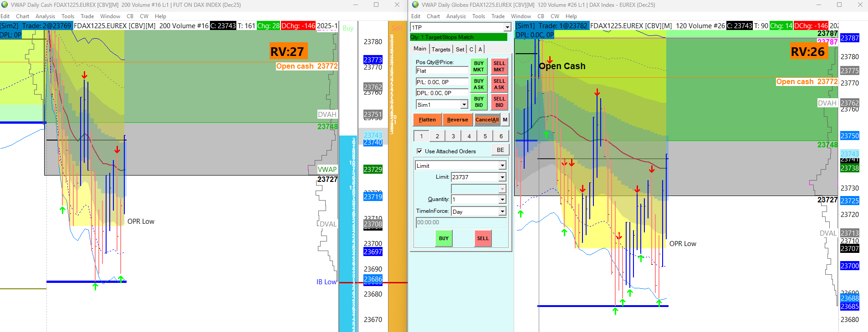The width and height of the screenshot is (868, 332).
Task: Open the Limit order type dropdown
Action: (502, 166)
